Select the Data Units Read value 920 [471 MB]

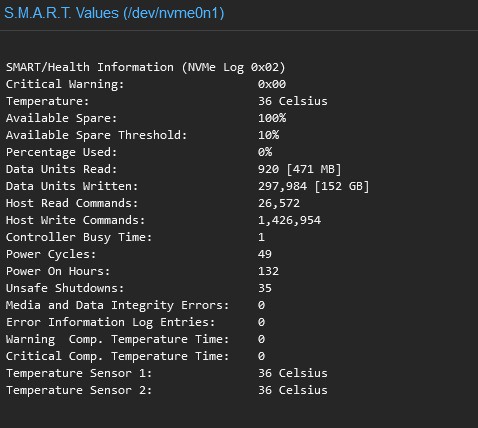300,169
